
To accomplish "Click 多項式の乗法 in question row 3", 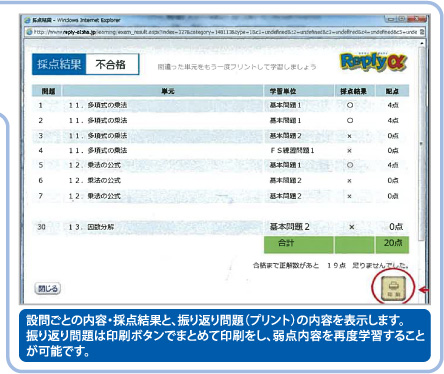I will pyautogui.click(x=107, y=136).
